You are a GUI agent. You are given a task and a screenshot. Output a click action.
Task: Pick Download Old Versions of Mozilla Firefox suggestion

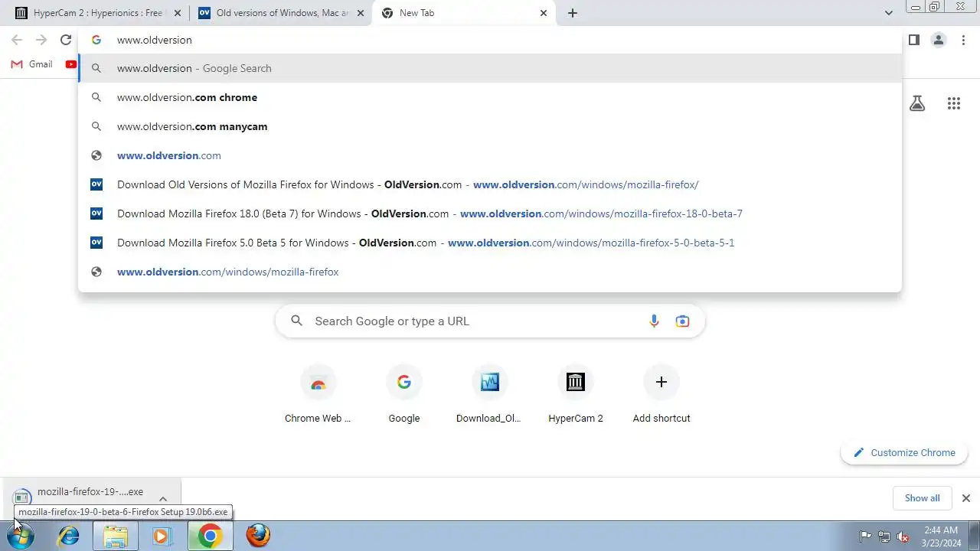click(490, 184)
